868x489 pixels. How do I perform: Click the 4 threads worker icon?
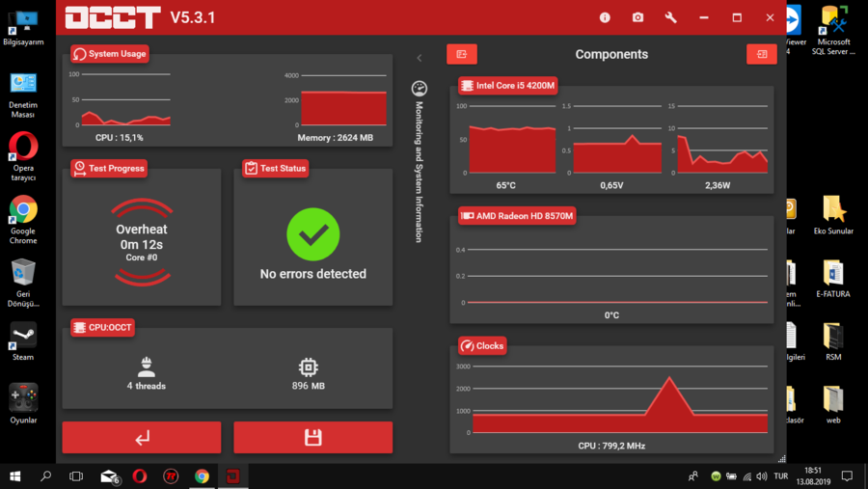point(147,367)
